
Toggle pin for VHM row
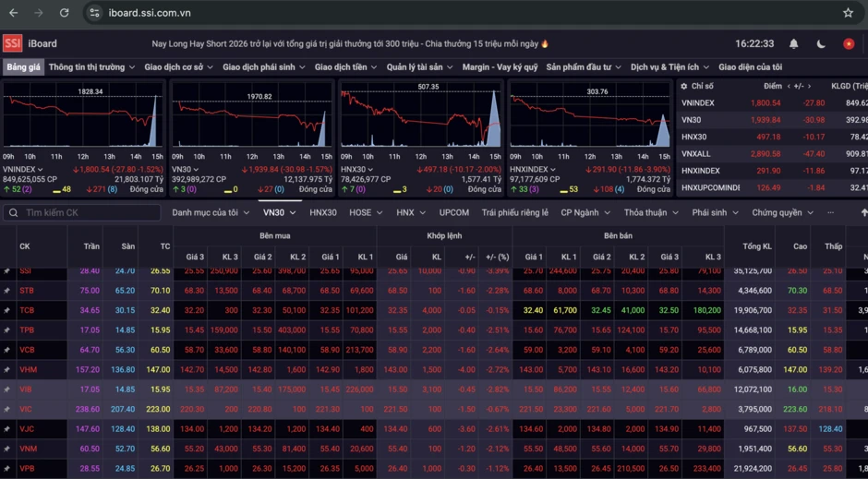coord(6,369)
